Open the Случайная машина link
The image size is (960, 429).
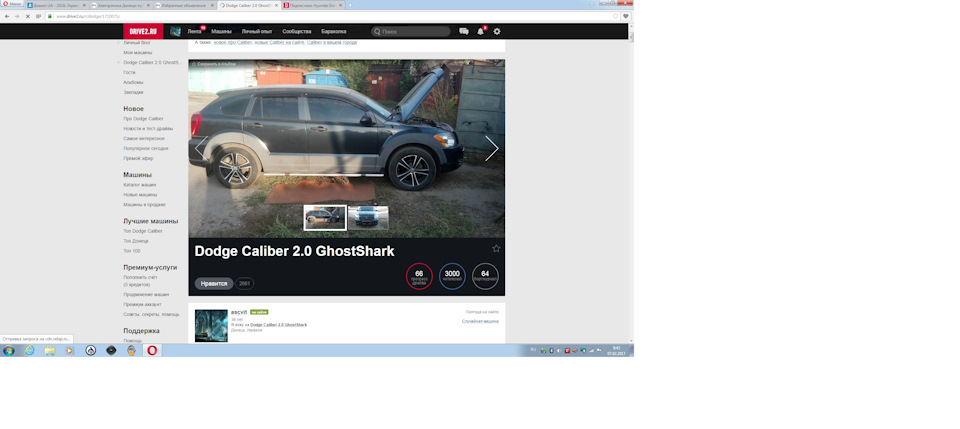(x=480, y=321)
